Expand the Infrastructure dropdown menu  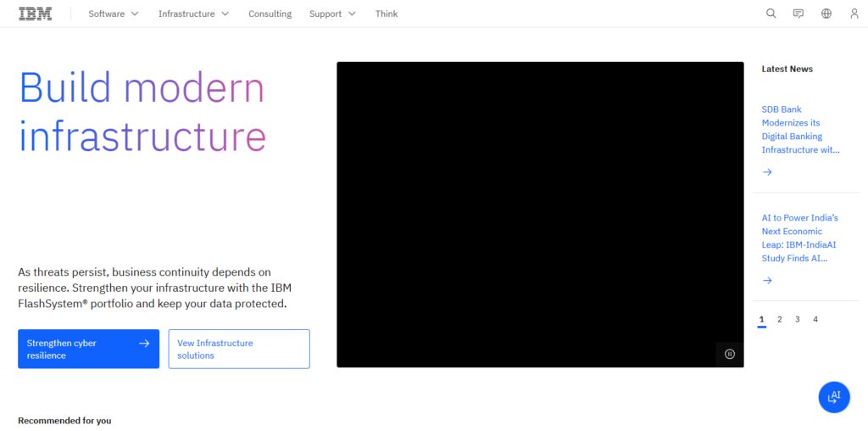tap(193, 14)
